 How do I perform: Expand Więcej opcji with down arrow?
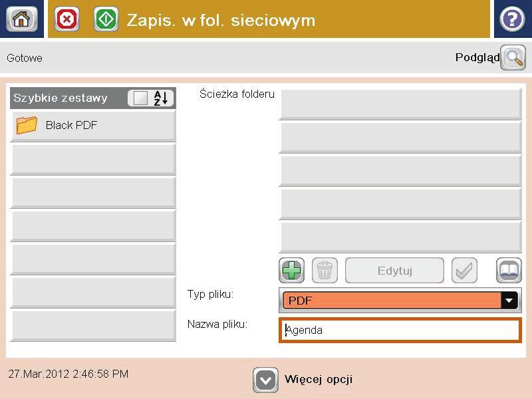pyautogui.click(x=265, y=380)
